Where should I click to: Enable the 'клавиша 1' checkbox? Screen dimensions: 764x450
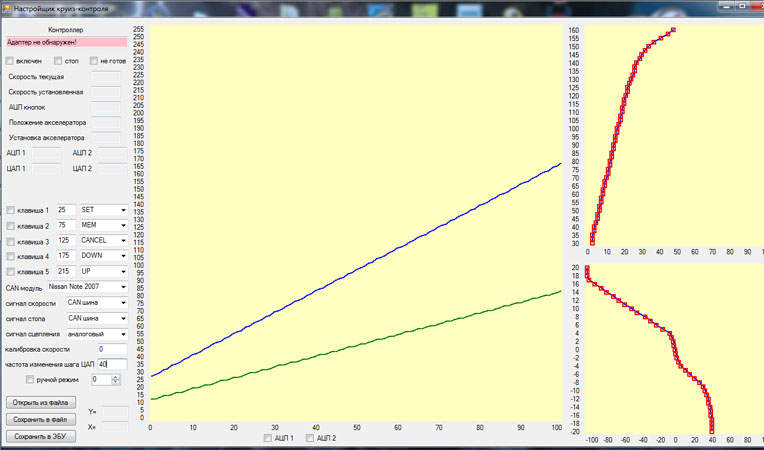pos(11,210)
